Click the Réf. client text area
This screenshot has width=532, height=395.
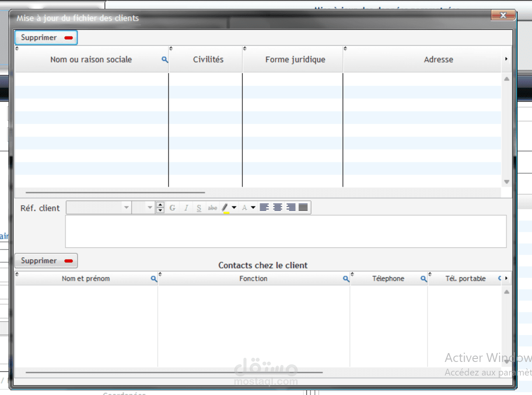(286, 231)
